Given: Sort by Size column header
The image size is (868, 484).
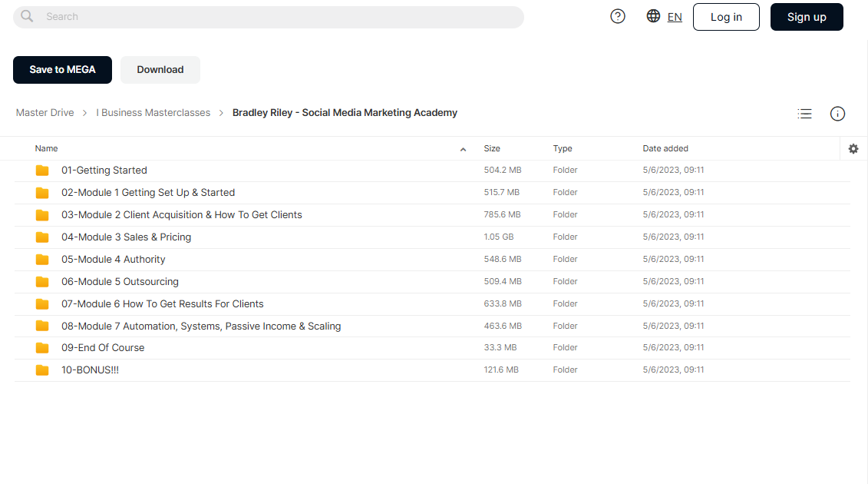Looking at the screenshot, I should (492, 148).
